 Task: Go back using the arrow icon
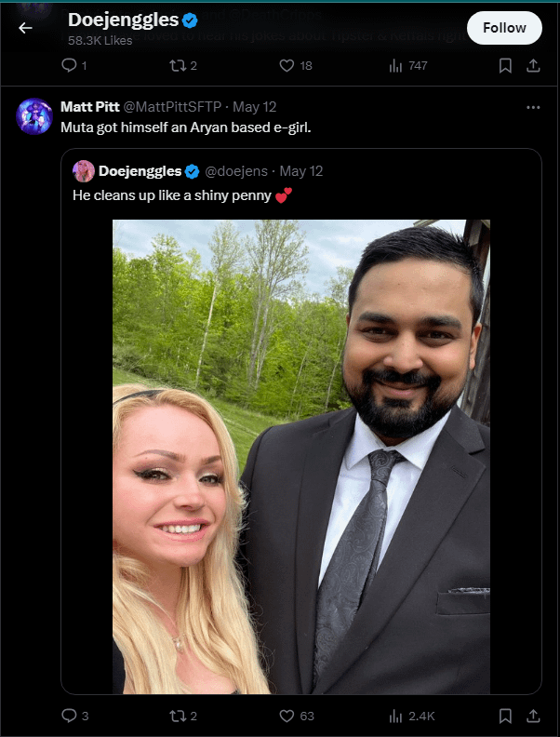tap(25, 28)
